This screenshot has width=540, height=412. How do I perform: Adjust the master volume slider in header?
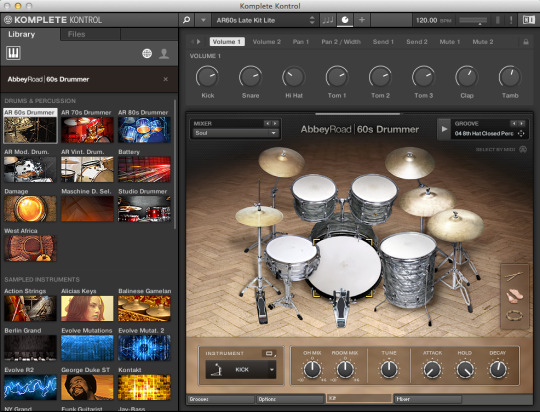pos(473,21)
